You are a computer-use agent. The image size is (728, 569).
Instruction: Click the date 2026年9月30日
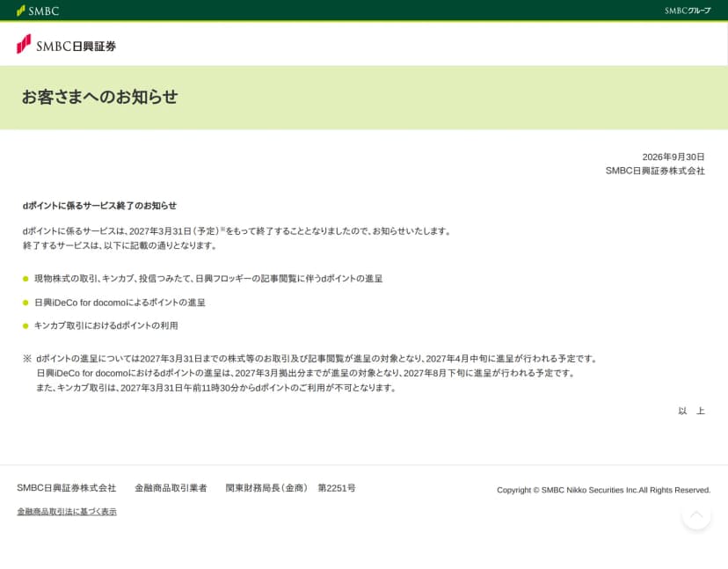pos(673,157)
